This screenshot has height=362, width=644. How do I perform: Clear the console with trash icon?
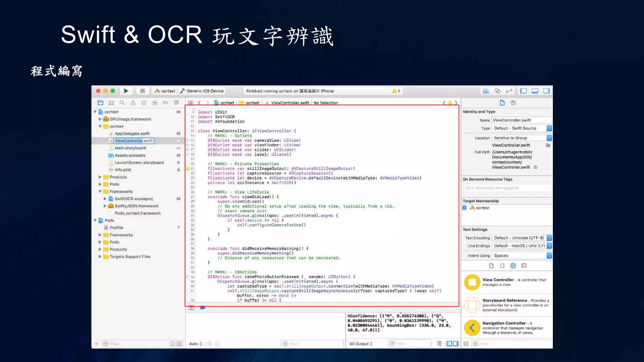click(x=439, y=344)
